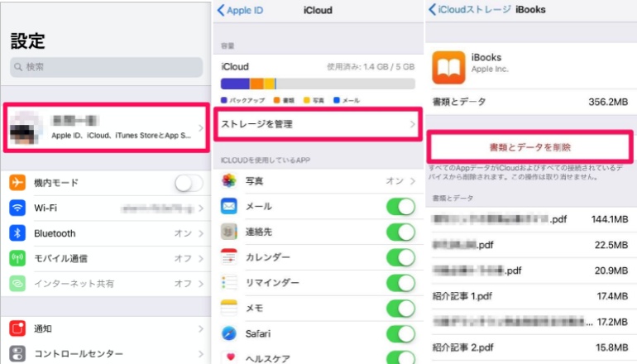The height and width of the screenshot is (364, 637).
Task: Open Wi-Fi row disclosure chevron
Action: 201,208
